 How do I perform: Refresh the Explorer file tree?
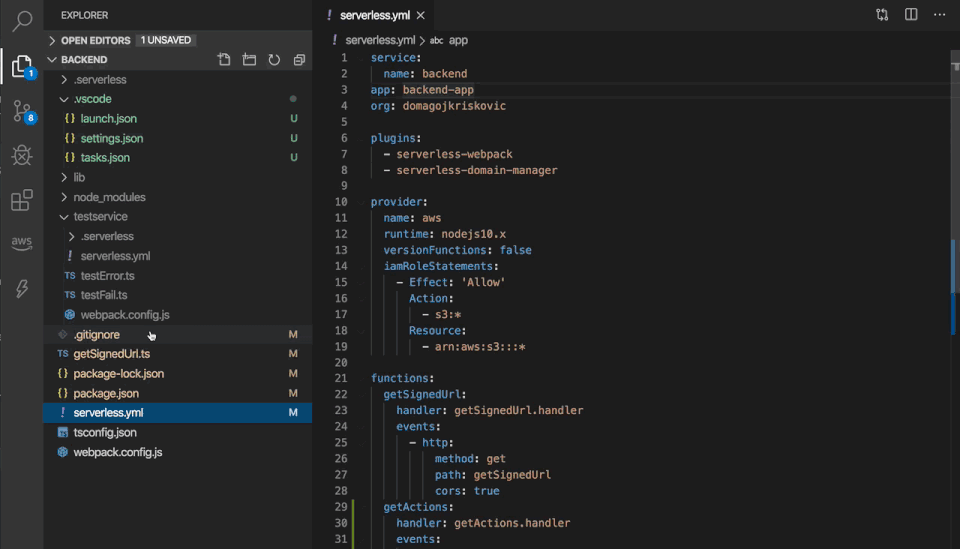274,59
